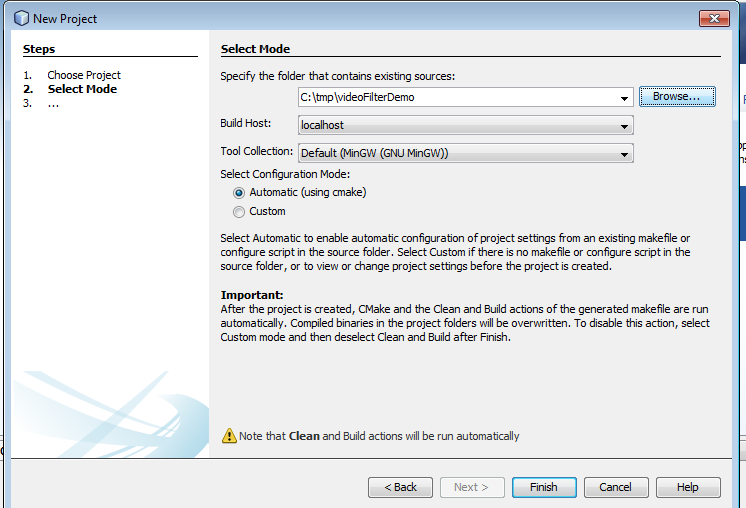Click the New Project title bar text
The width and height of the screenshot is (746, 508).
66,18
